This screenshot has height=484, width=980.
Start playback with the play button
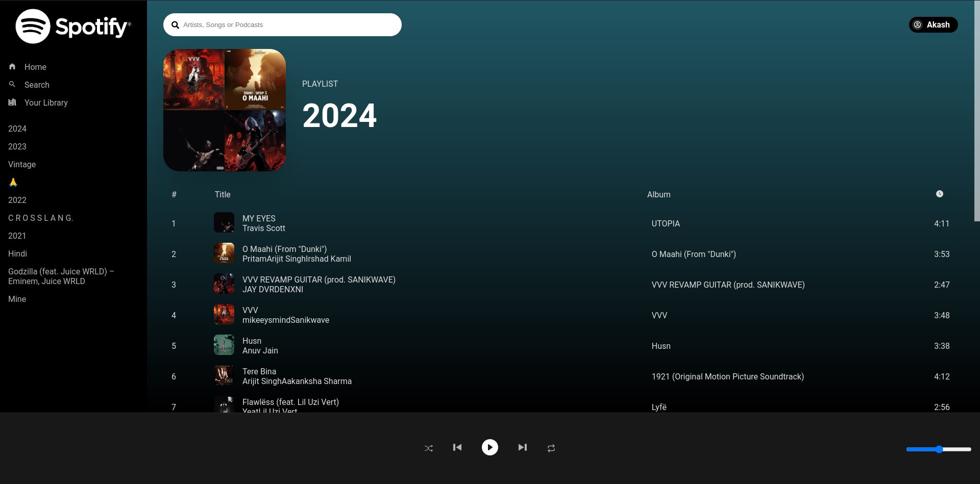pyautogui.click(x=490, y=447)
